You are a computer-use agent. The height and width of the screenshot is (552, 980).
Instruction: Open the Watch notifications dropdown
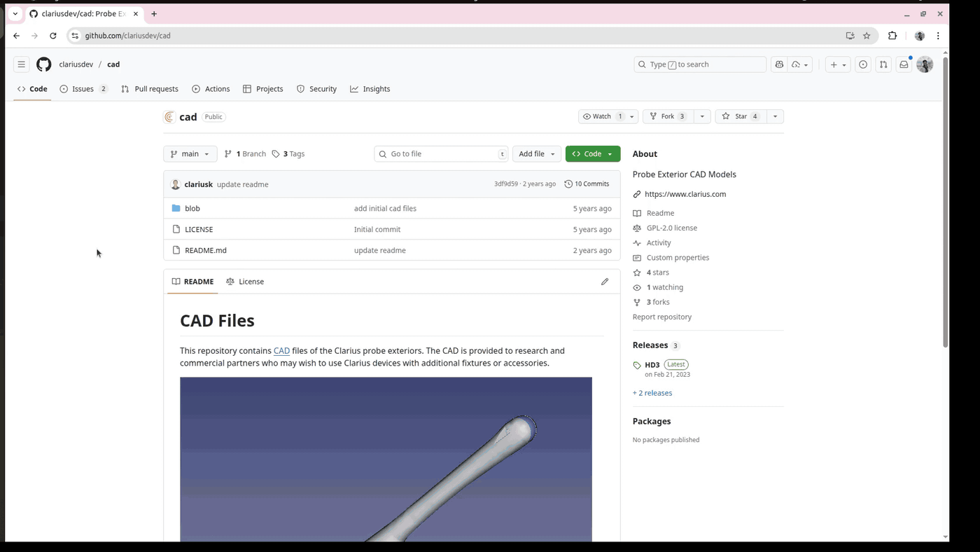point(608,116)
